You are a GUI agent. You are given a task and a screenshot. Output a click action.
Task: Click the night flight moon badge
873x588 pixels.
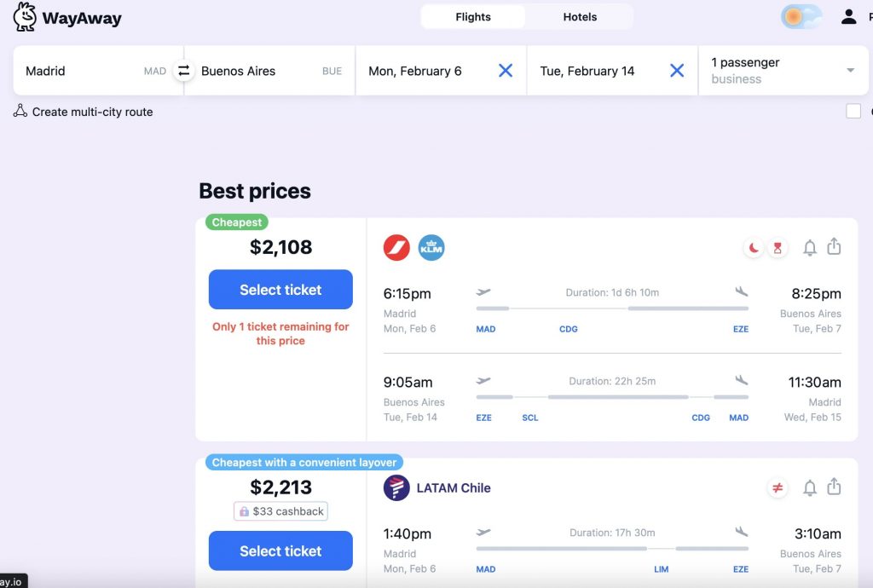coord(754,247)
